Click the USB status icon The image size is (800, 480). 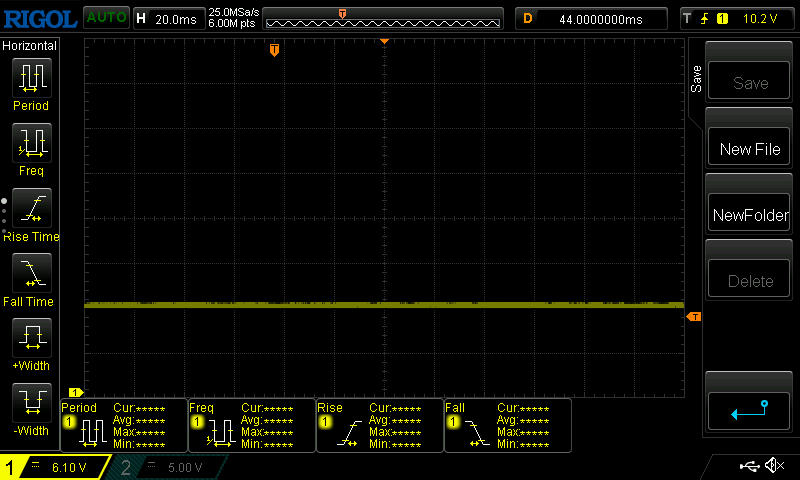[x=748, y=466]
